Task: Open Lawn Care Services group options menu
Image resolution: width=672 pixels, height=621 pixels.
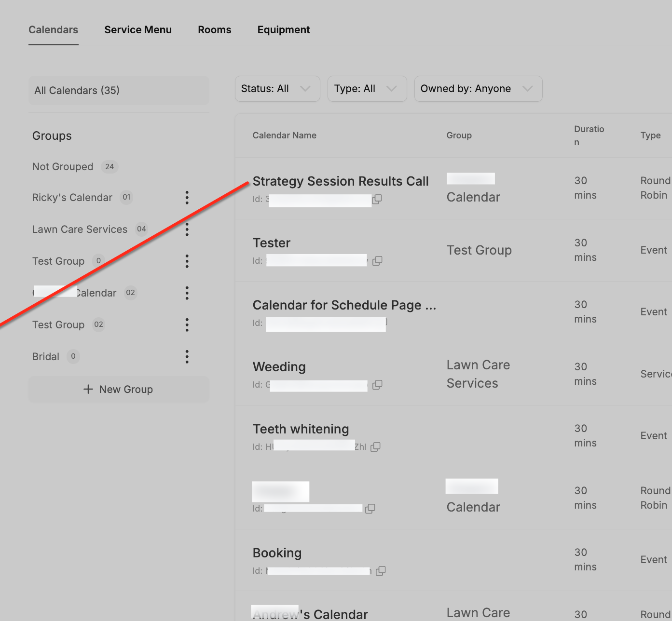Action: click(x=187, y=229)
